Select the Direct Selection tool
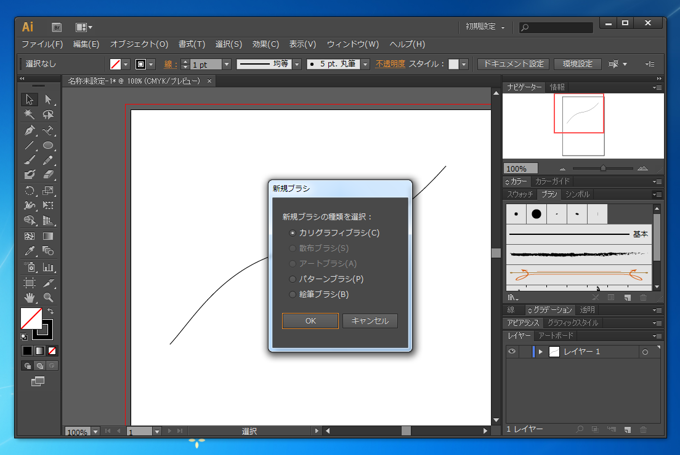 pos(48,99)
